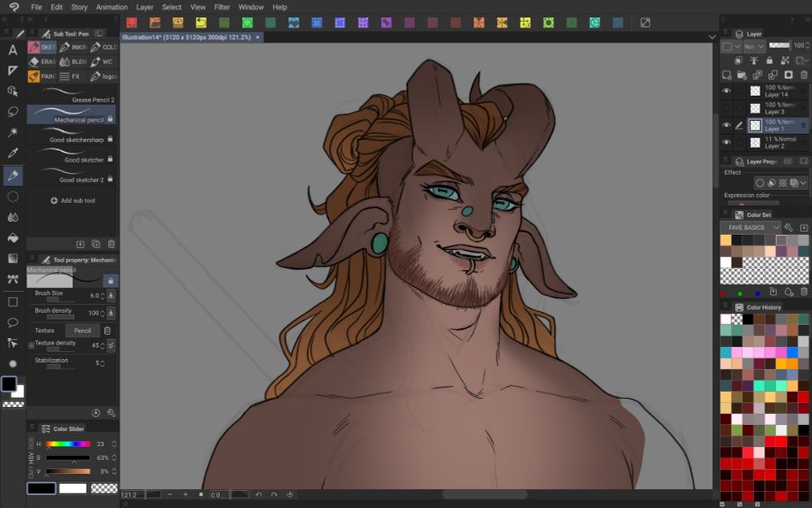Choose the ERASER sub tool group

coord(41,62)
